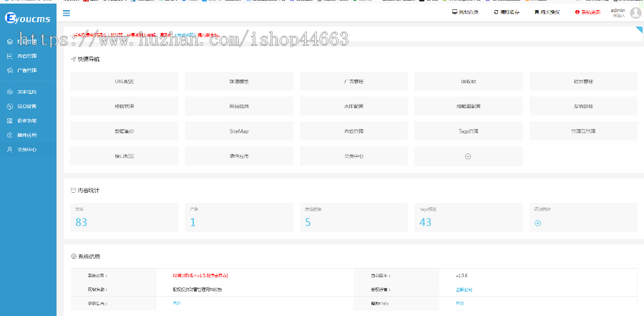This screenshot has width=644, height=316.
Task: Click the 系统信息 section heading icon
Action: pyautogui.click(x=74, y=257)
